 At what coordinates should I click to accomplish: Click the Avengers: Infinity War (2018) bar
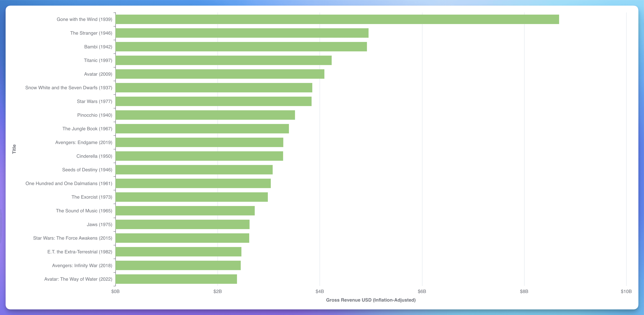(178, 265)
